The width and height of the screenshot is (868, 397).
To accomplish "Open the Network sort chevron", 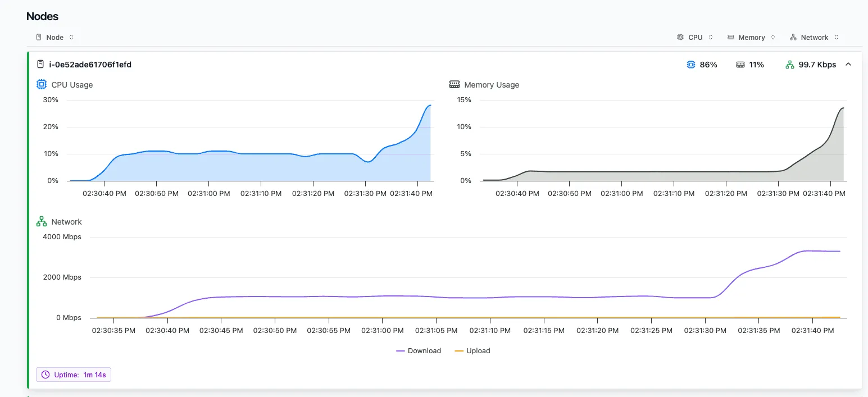I will (x=836, y=37).
